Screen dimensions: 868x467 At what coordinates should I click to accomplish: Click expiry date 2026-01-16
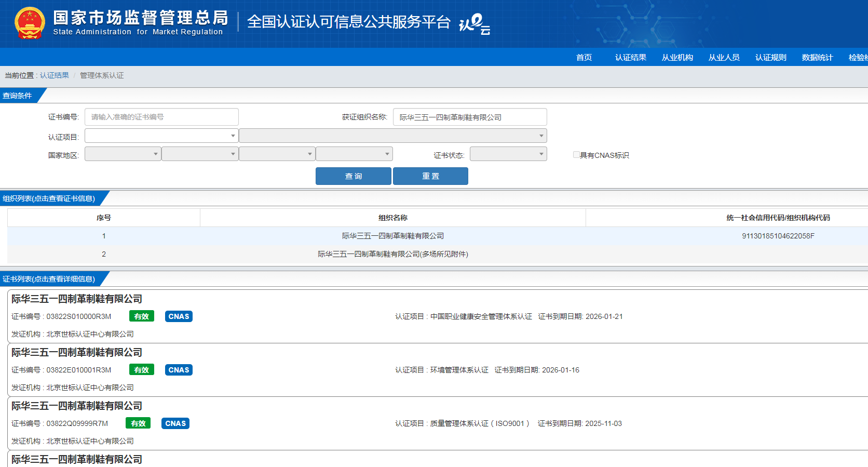tap(561, 370)
